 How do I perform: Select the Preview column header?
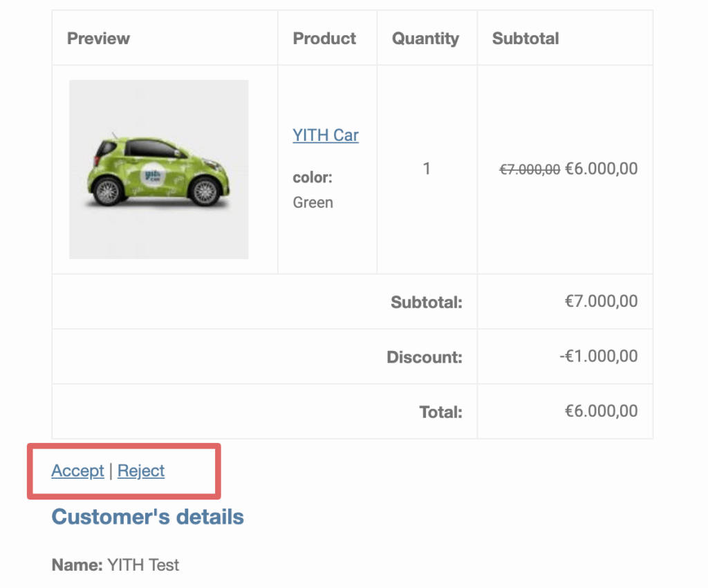pyautogui.click(x=98, y=39)
